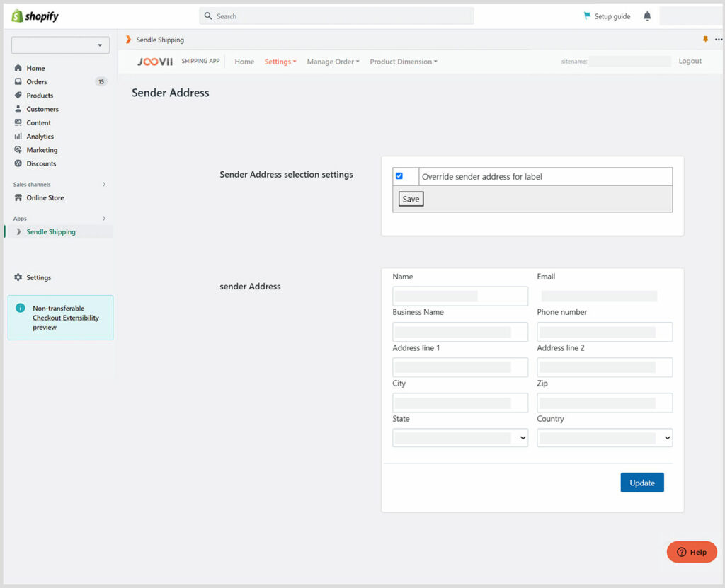Click the Search input field

click(x=336, y=16)
